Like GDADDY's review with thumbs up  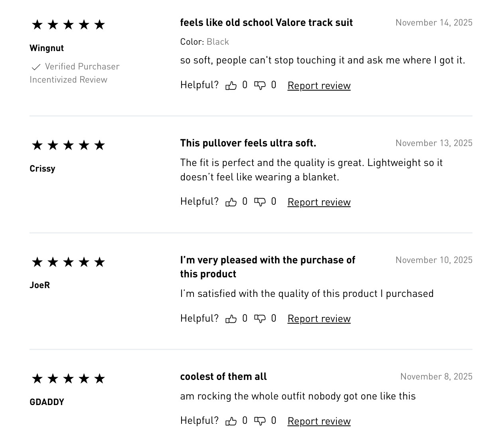(231, 421)
